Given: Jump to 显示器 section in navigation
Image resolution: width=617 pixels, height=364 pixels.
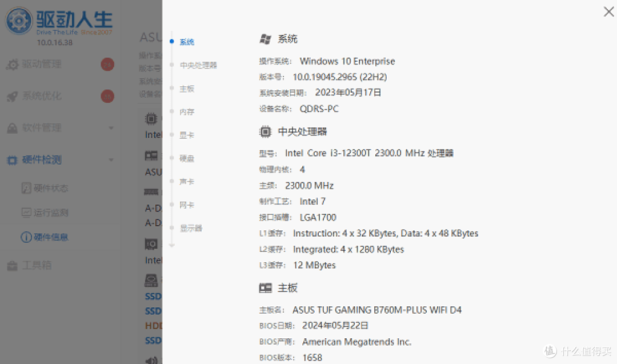Looking at the screenshot, I should pos(191,228).
